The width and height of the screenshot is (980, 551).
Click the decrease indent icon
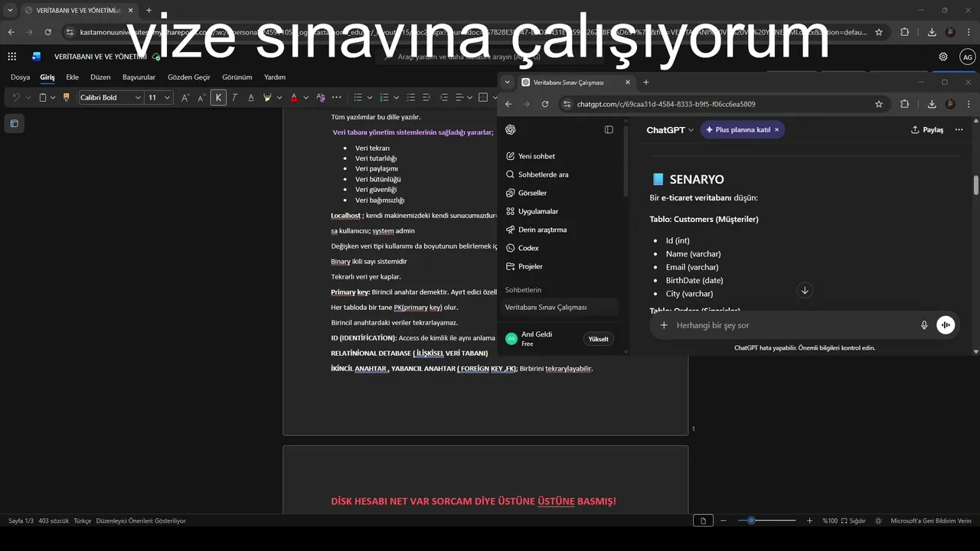(427, 97)
